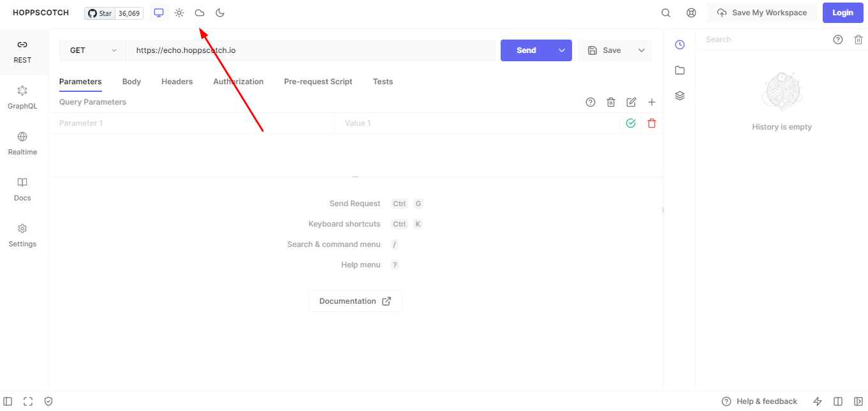Open Environments layers icon
The width and height of the screenshot is (868, 411).
680,96
